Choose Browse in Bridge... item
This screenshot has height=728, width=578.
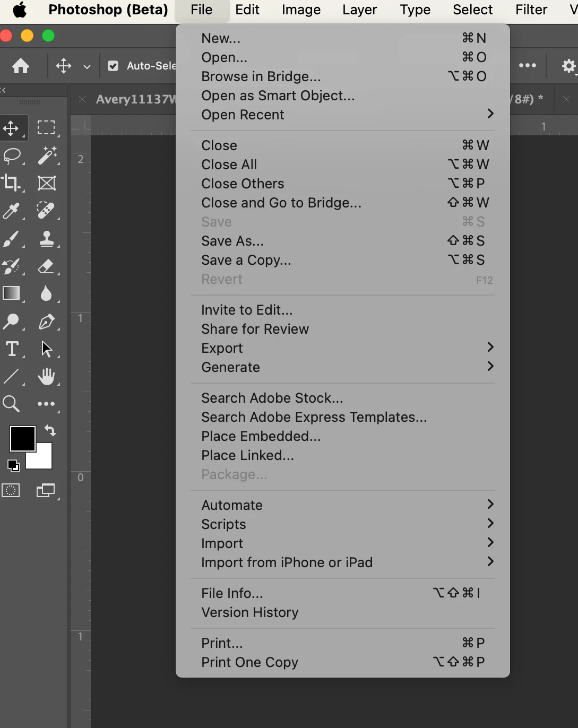[343, 76]
